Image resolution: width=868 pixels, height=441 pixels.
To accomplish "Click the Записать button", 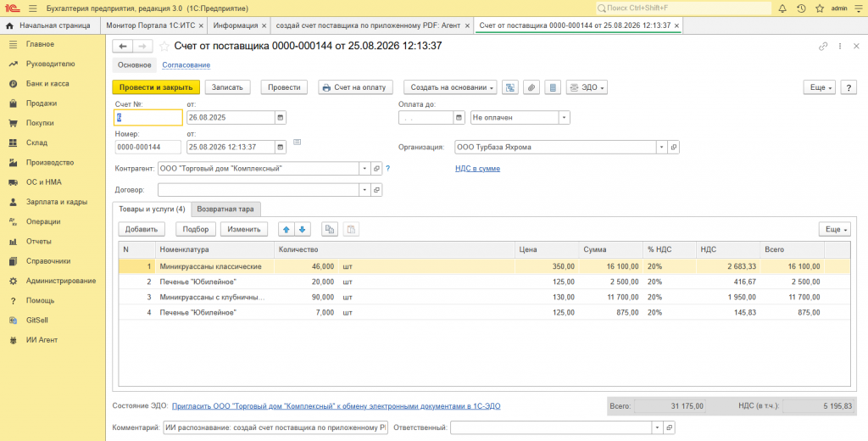I will click(227, 87).
